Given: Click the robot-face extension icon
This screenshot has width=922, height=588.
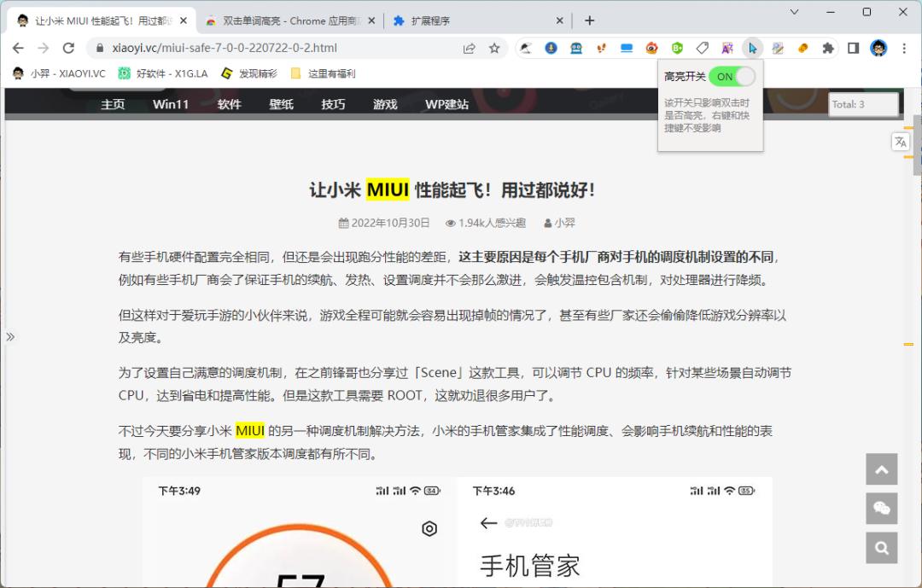Looking at the screenshot, I should pyautogui.click(x=576, y=49).
